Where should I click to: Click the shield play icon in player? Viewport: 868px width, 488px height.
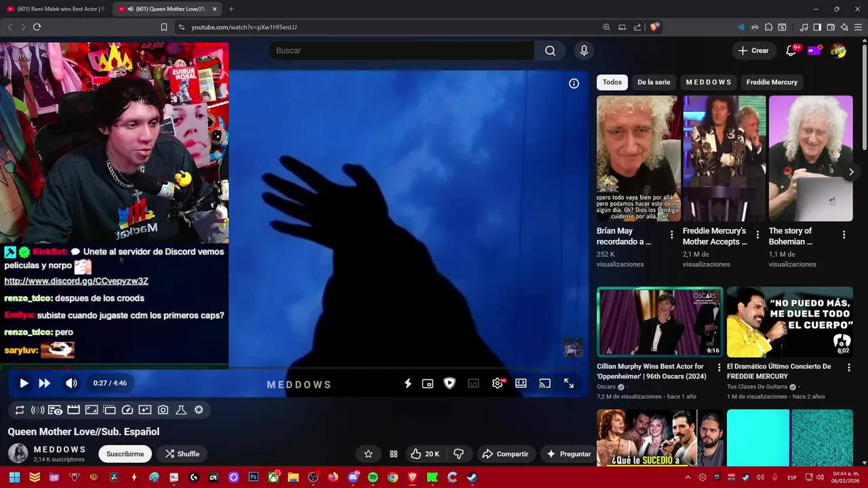pyautogui.click(x=450, y=383)
